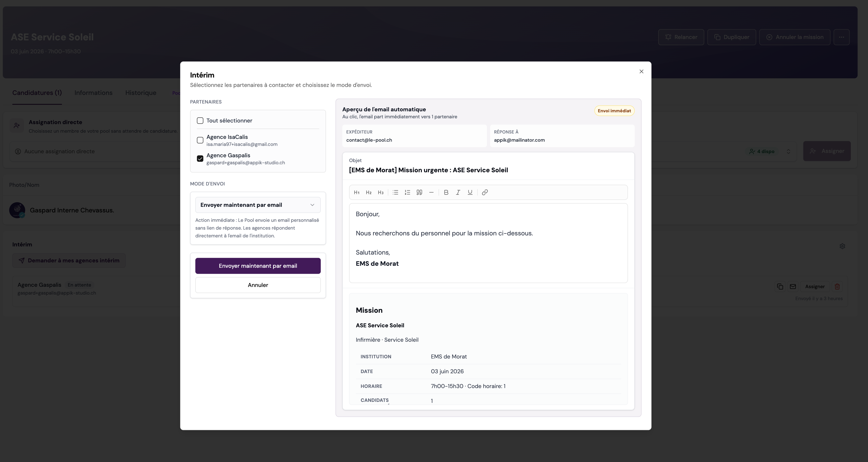Check the Tout sélectionner checkbox
Screen dimensions: 868x462
click(x=200, y=121)
